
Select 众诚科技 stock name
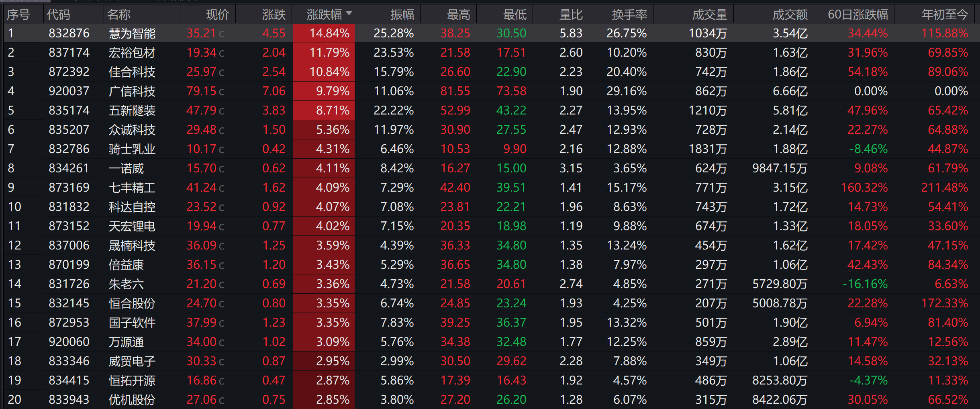coord(132,130)
